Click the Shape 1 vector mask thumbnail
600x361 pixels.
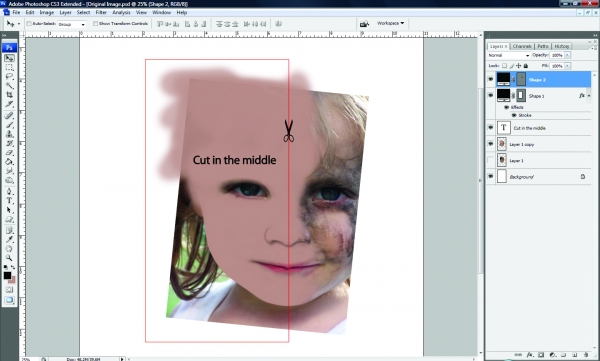(521, 95)
